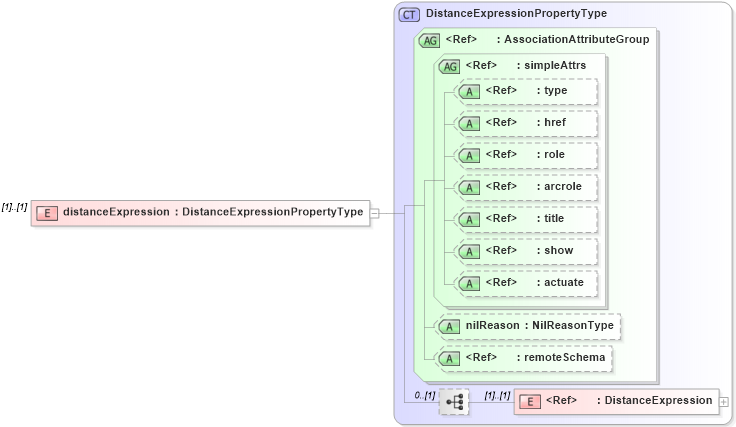The height and width of the screenshot is (427, 736).
Task: Select the ': show' attribute label
Action: coord(555,250)
